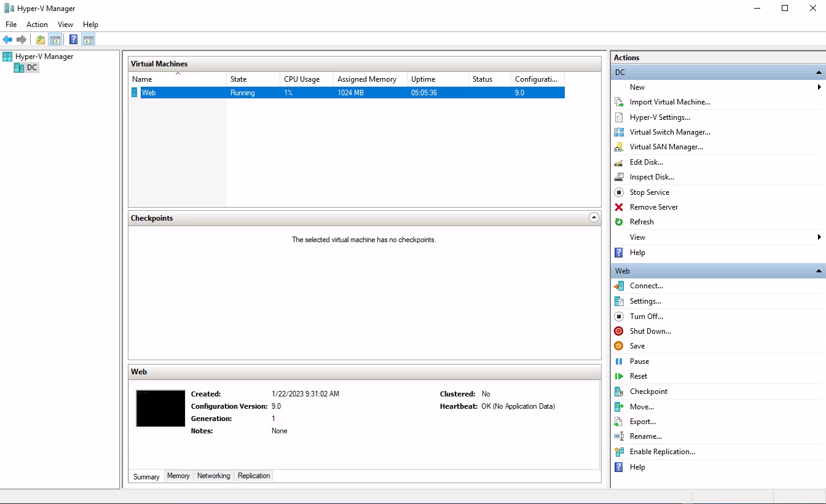
Task: Sort by the Uptime column header
Action: pos(438,79)
